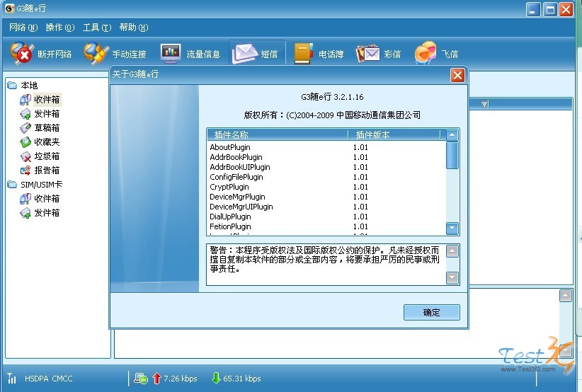Collapse the 本地 folder node

tap(12, 86)
